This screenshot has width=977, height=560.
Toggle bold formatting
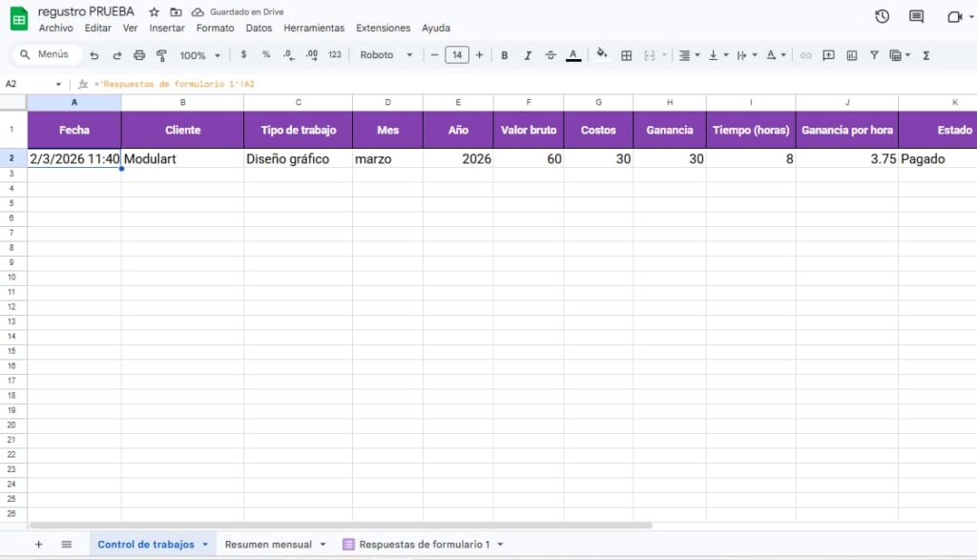tap(505, 55)
